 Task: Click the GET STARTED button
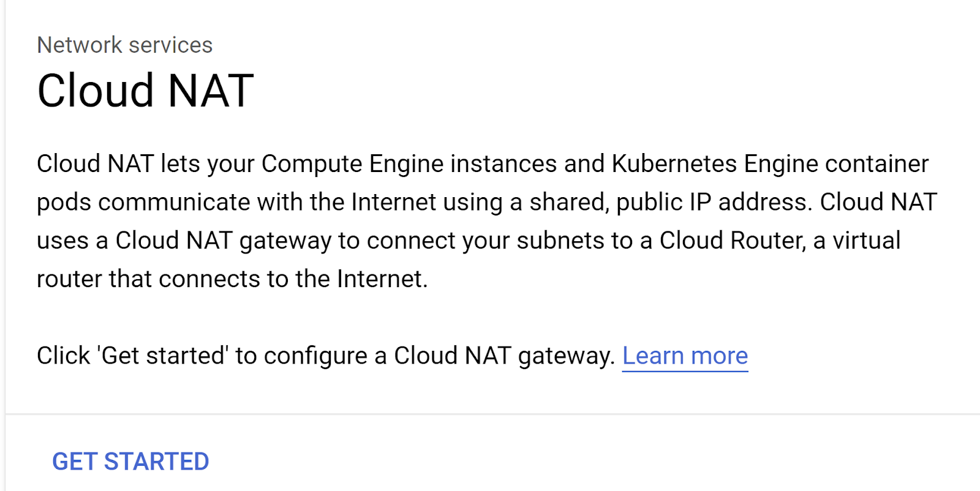point(130,462)
